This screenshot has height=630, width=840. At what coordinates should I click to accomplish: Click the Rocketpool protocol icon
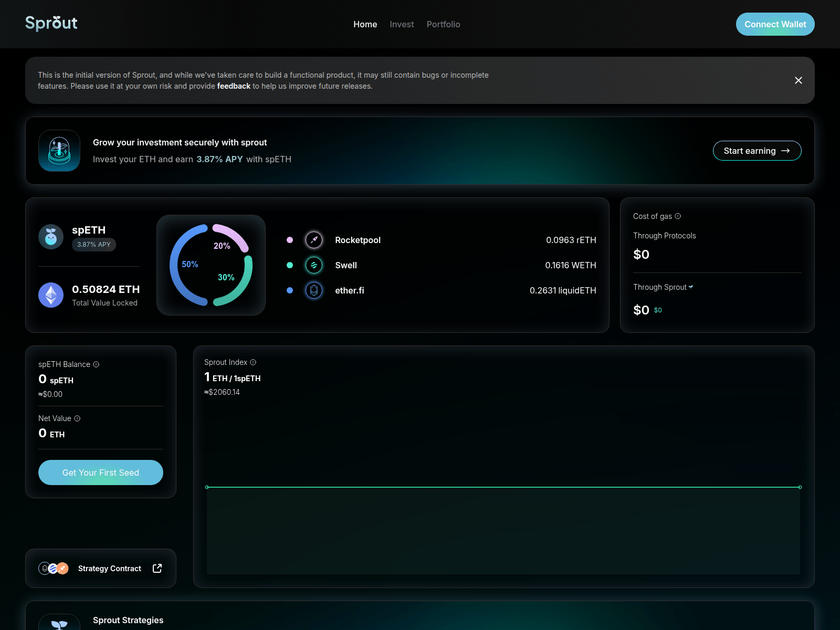(x=314, y=240)
